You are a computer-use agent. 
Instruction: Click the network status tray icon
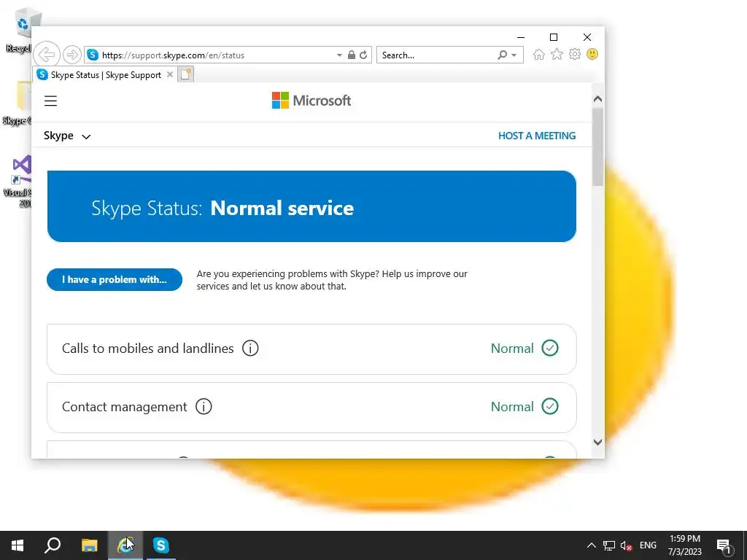click(609, 545)
